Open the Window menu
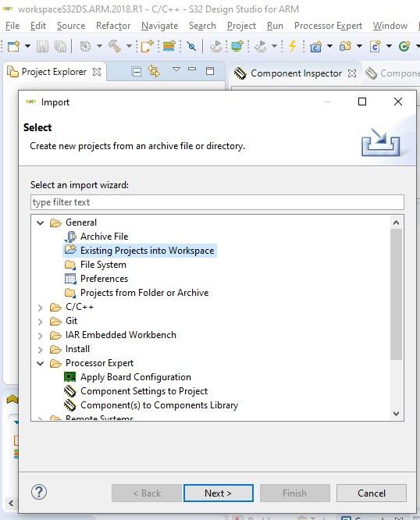 coord(390,26)
